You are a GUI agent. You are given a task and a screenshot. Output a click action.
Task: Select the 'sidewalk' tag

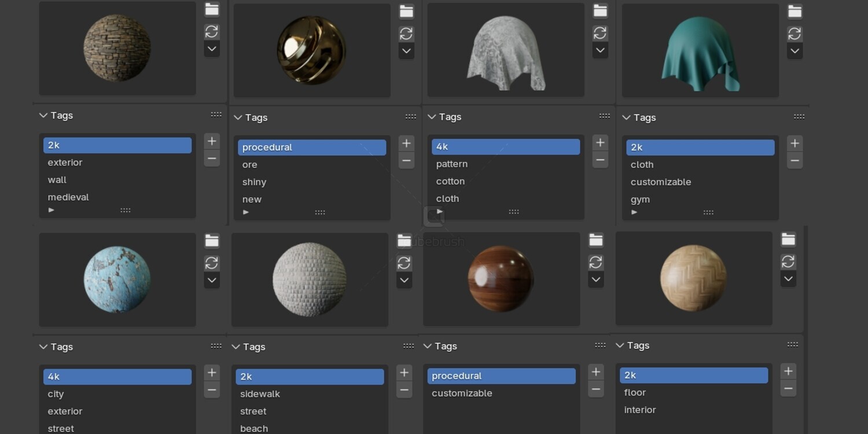[x=310, y=394]
